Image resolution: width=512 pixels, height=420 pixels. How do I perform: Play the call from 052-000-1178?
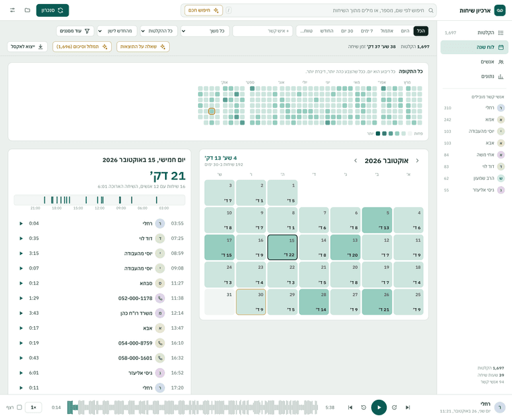[x=21, y=298]
